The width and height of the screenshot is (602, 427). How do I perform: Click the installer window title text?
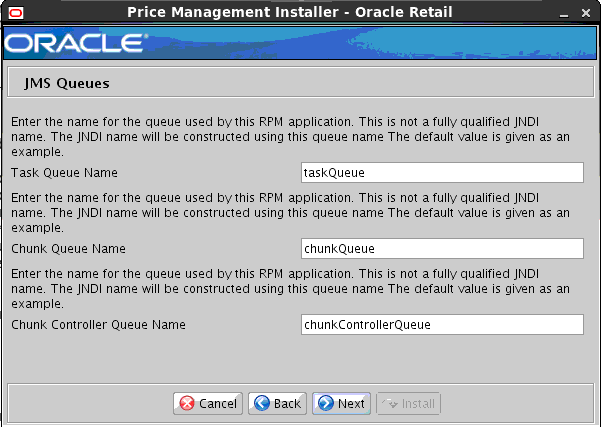click(x=290, y=12)
